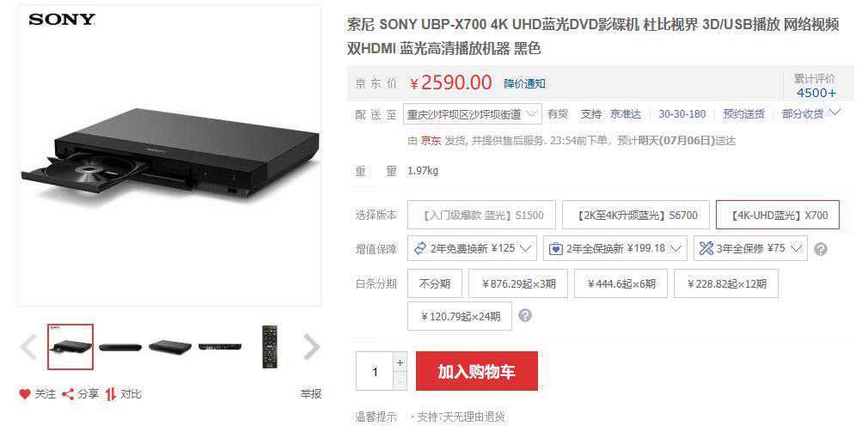The width and height of the screenshot is (868, 438).
Task: Show next thumbnails with right arrow
Action: (x=312, y=347)
